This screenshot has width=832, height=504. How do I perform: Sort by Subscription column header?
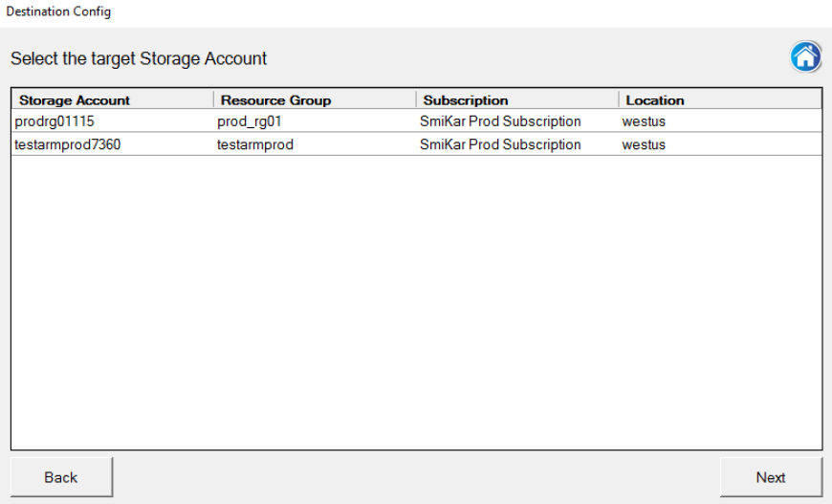click(x=518, y=99)
